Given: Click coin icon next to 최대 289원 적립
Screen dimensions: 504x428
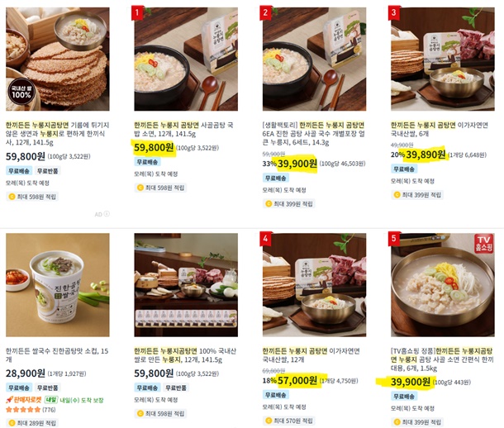Looking at the screenshot, I should (12, 423).
